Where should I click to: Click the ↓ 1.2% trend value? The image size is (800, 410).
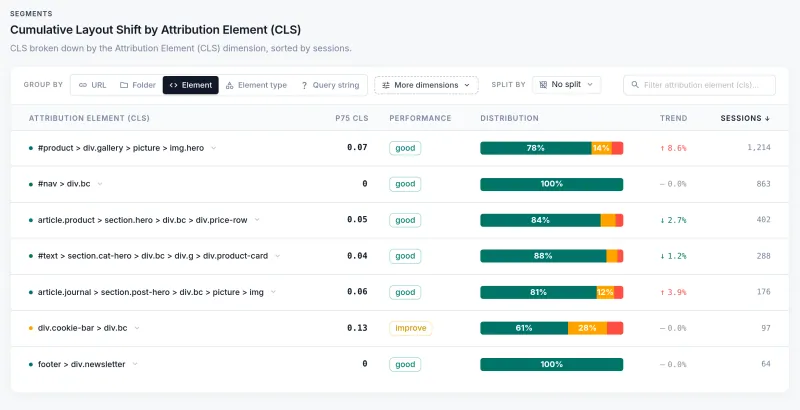[673, 256]
